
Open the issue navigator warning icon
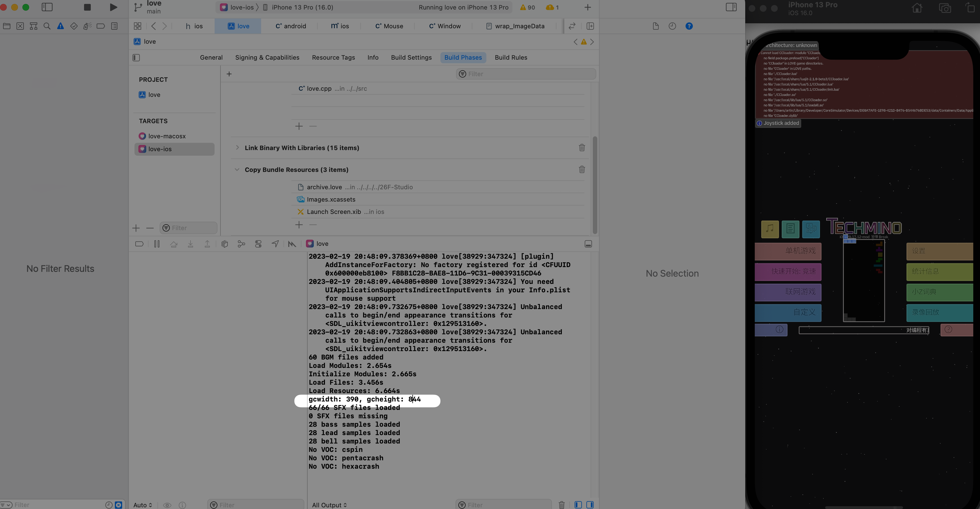click(x=61, y=26)
